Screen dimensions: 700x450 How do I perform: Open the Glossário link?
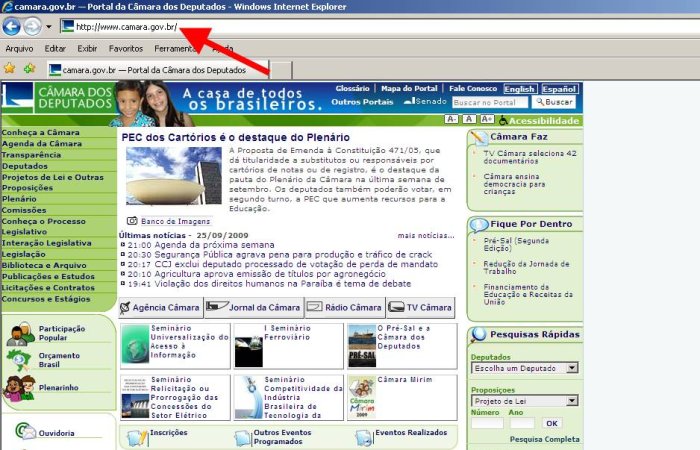click(x=352, y=88)
